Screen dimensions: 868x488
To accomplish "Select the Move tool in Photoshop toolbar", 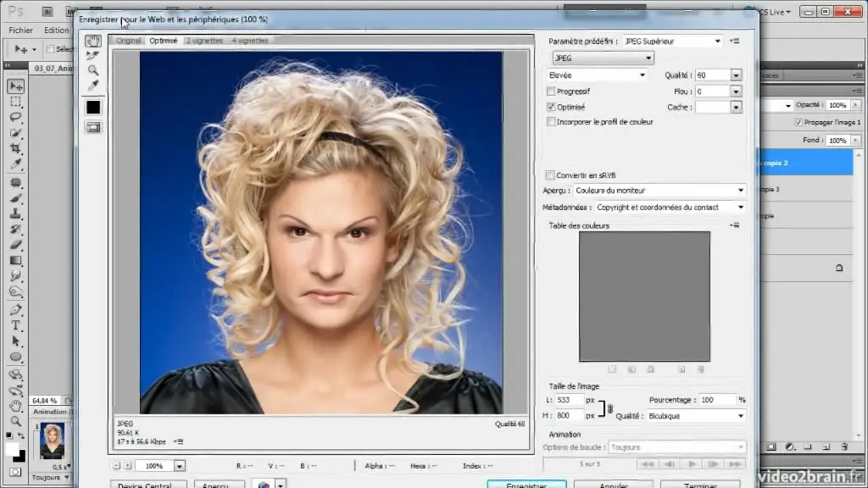I will click(x=15, y=86).
